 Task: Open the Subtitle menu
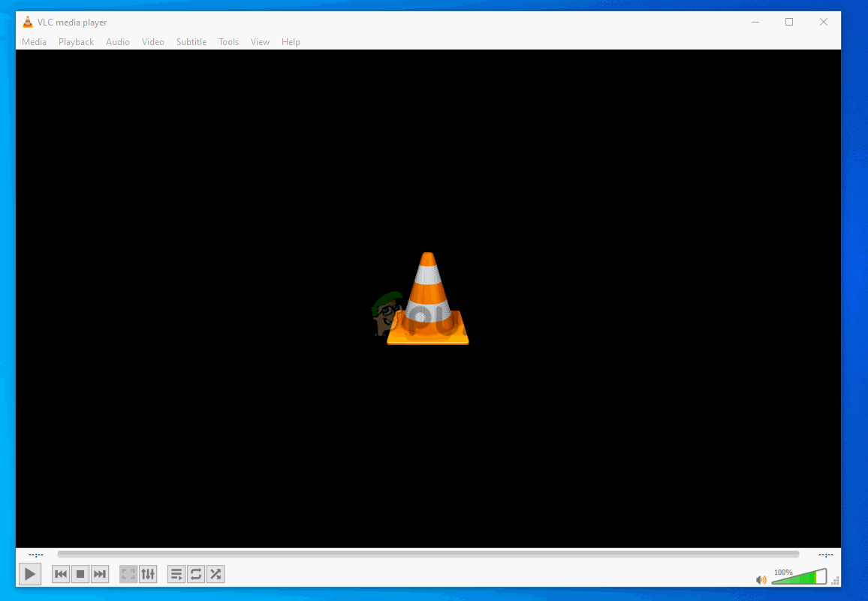[191, 42]
